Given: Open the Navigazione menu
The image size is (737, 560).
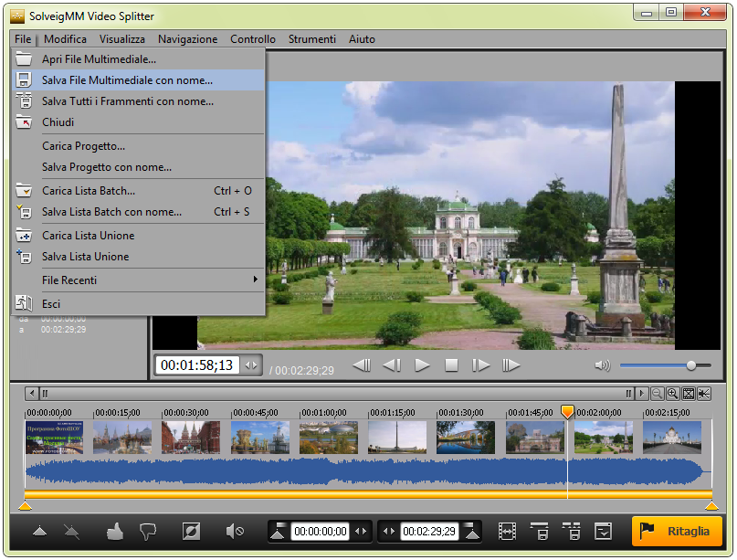Looking at the screenshot, I should [x=187, y=39].
